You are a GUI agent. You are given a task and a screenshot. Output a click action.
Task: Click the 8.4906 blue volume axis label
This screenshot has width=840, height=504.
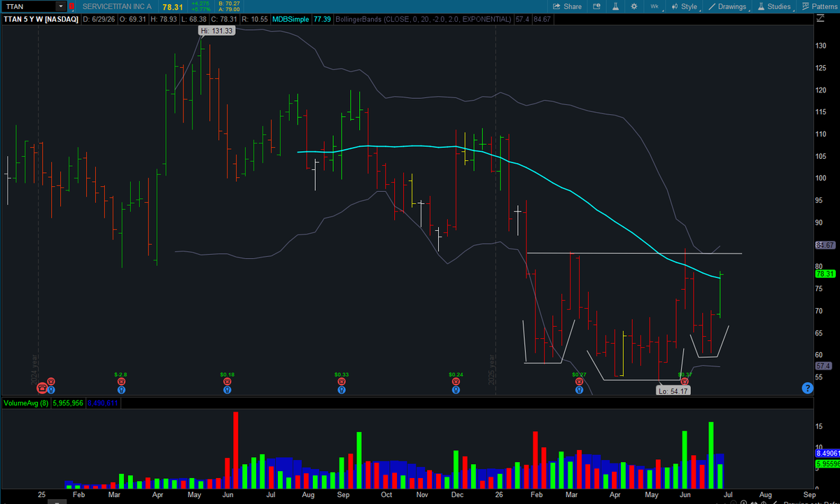tap(827, 454)
